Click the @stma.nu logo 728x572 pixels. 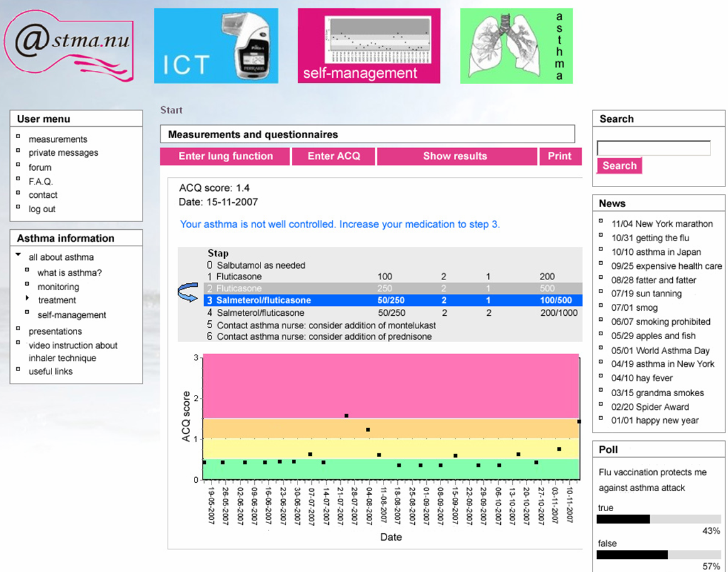[69, 45]
